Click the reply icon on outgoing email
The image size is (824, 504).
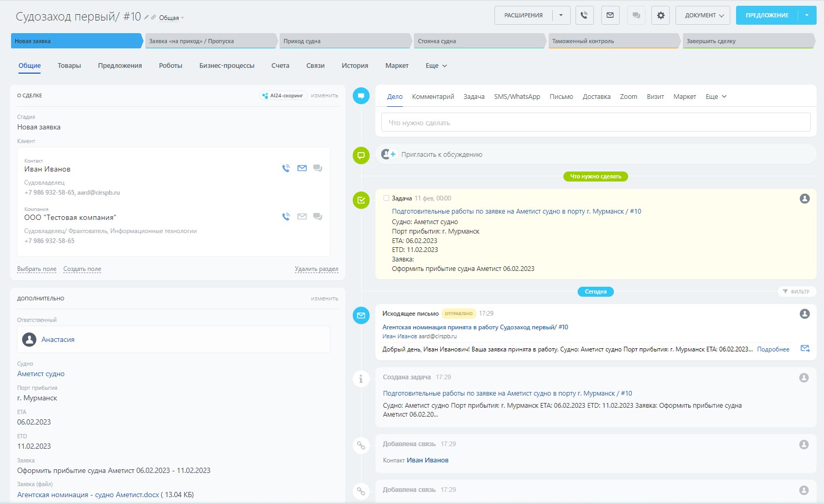click(805, 348)
